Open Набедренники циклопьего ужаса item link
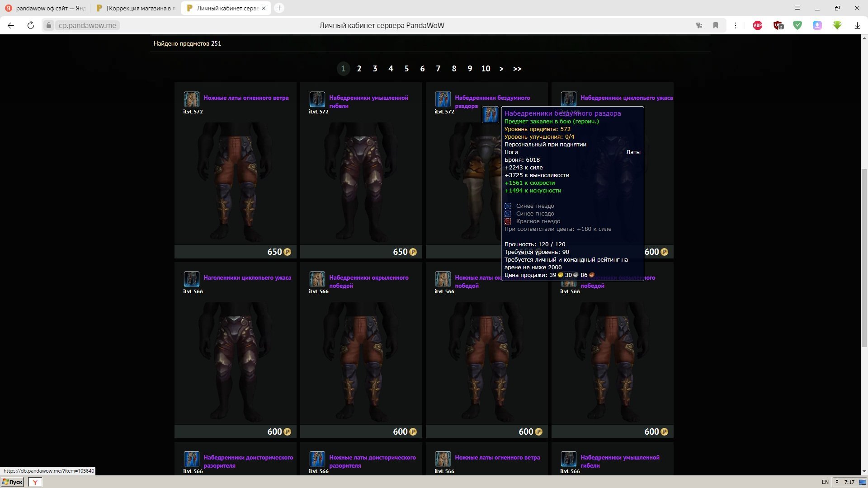 627,98
